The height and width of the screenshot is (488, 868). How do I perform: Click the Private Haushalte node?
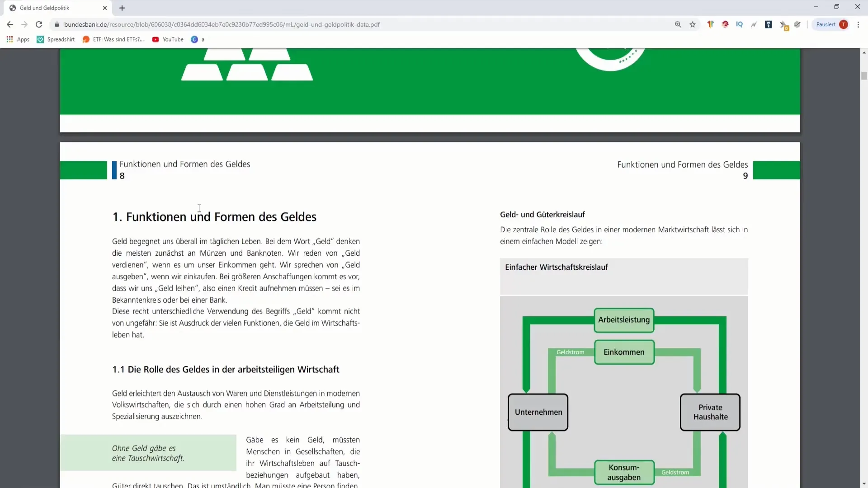(711, 412)
